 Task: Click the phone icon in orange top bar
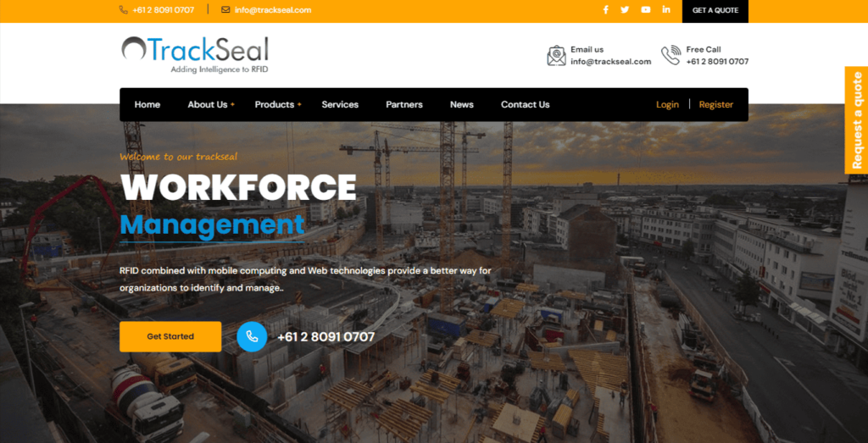tap(124, 10)
